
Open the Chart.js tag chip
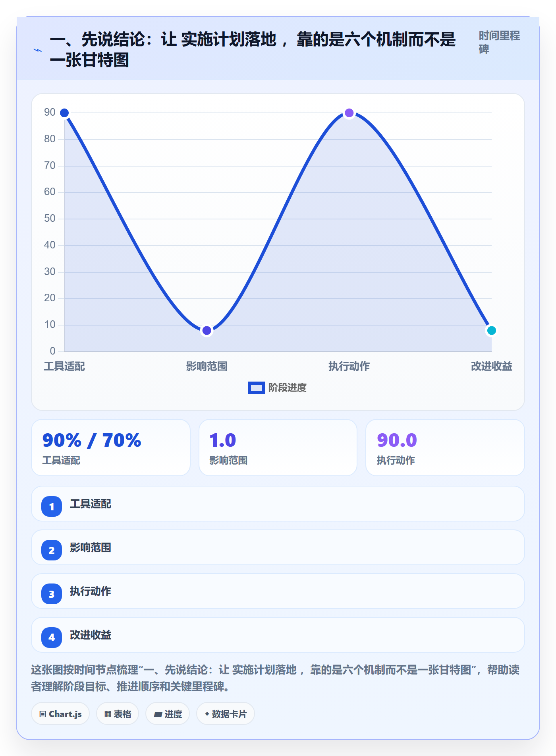pyautogui.click(x=60, y=714)
